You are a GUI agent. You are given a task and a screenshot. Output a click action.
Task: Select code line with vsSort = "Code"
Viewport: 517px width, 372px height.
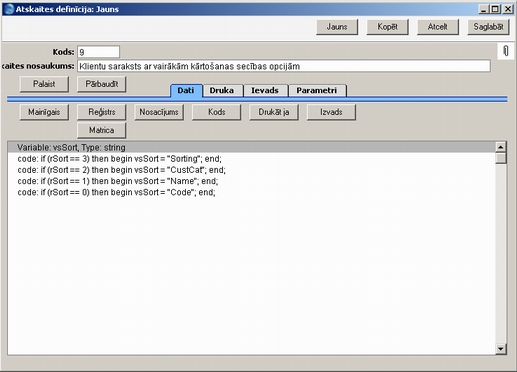coord(252,192)
